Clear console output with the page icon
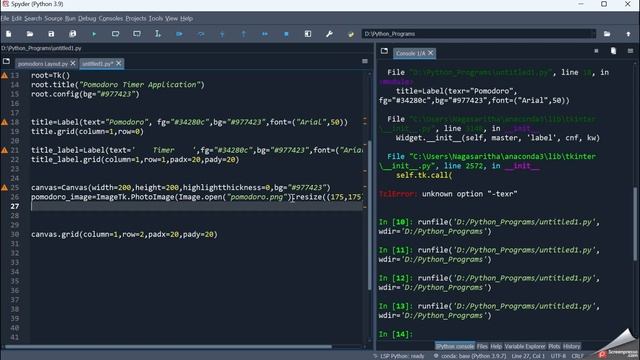This screenshot has width=640, height=360. [x=613, y=51]
